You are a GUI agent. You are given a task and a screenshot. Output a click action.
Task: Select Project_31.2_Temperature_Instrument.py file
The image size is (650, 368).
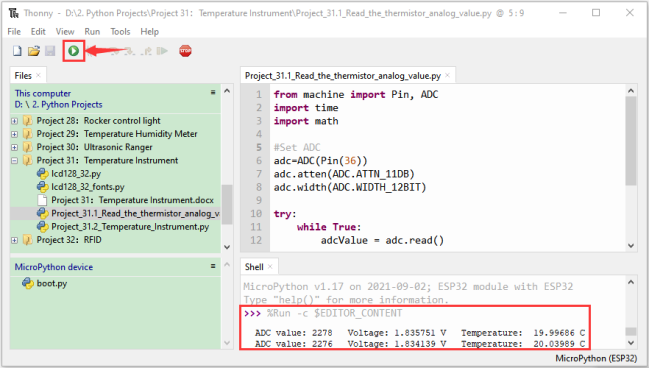[130, 227]
